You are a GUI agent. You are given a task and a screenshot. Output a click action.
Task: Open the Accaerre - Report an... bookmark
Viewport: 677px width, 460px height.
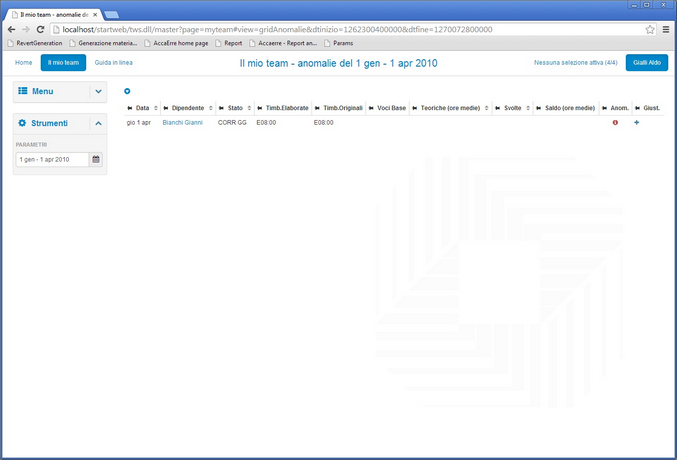click(283, 43)
